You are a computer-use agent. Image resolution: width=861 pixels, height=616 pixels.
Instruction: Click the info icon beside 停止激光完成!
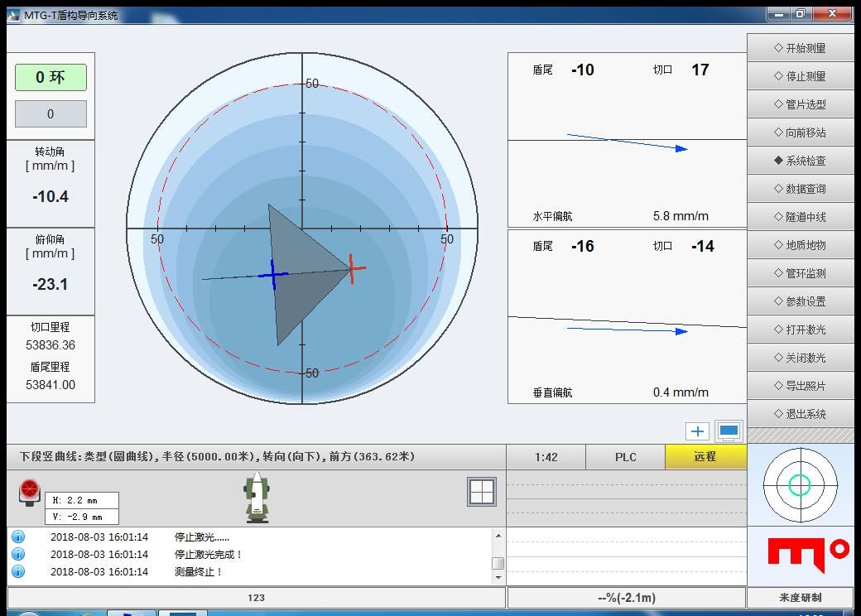(x=18, y=554)
